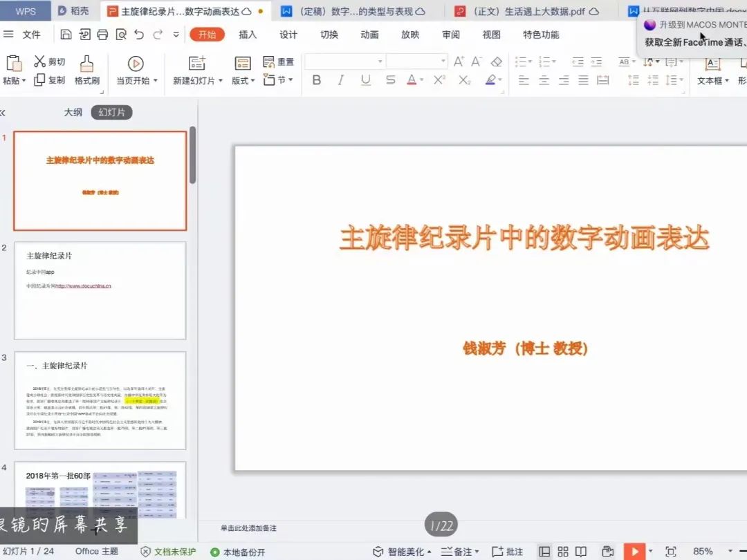Screen dimensions: 747x560
Task: Switch to the 插入 ribbon tab
Action: coord(247,34)
